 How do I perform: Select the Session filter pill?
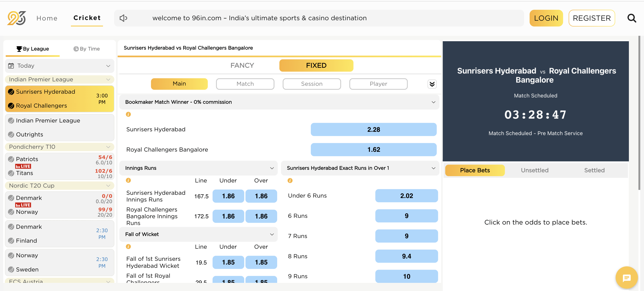[312, 84]
